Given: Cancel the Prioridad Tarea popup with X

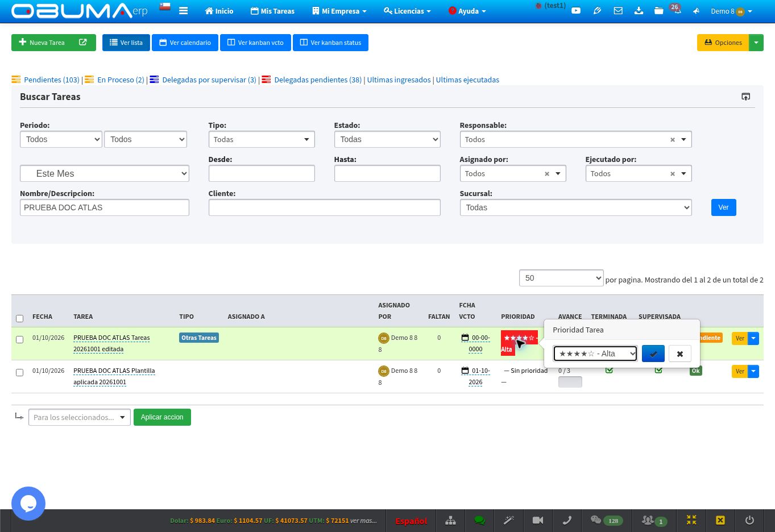Looking at the screenshot, I should [x=680, y=354].
